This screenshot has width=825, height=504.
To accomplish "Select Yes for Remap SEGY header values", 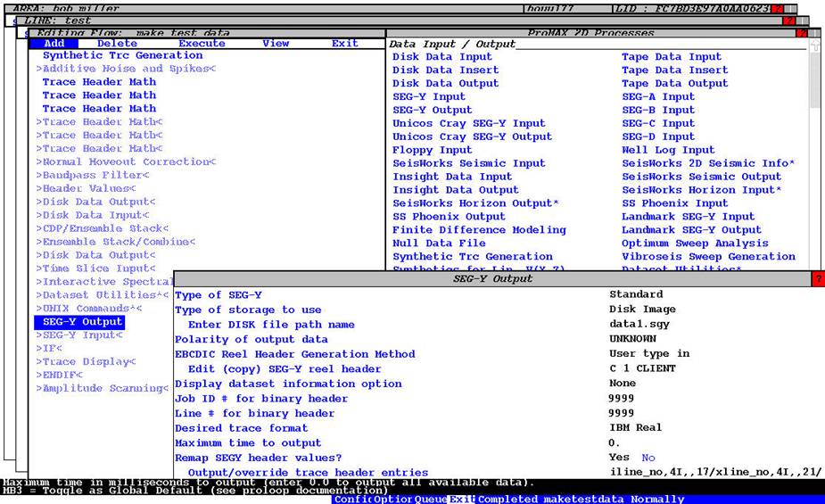I will pos(619,458).
